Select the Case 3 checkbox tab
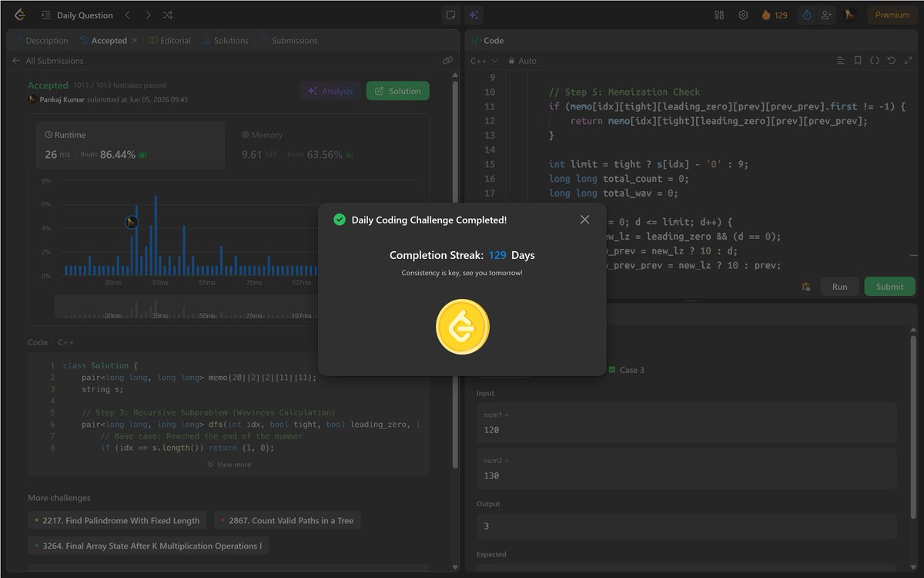The image size is (924, 578). [x=626, y=370]
